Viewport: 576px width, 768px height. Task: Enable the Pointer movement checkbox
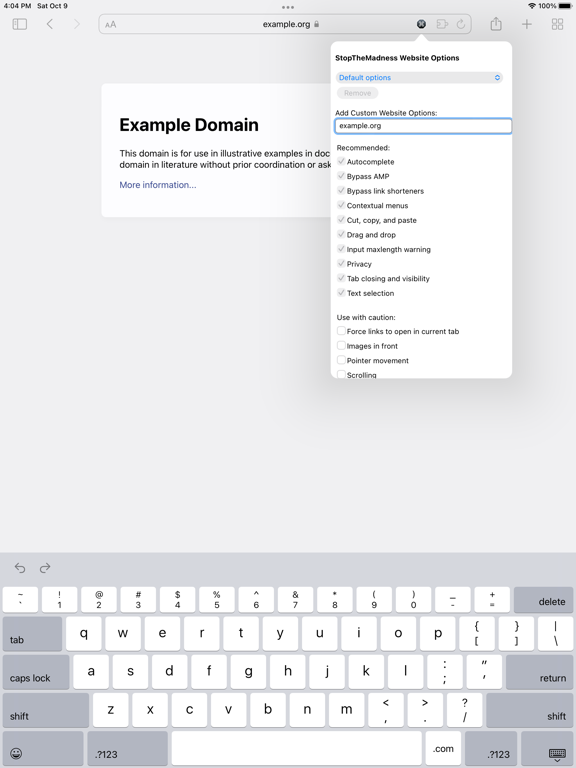[341, 360]
